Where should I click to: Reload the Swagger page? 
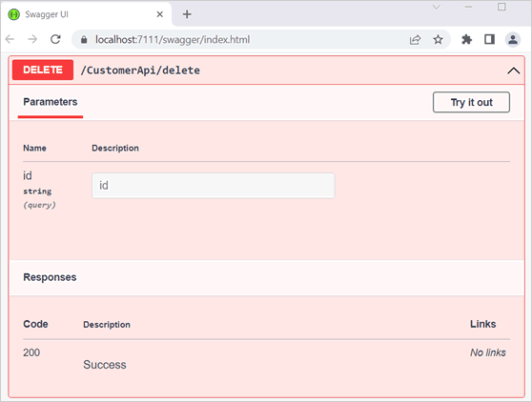[55, 39]
